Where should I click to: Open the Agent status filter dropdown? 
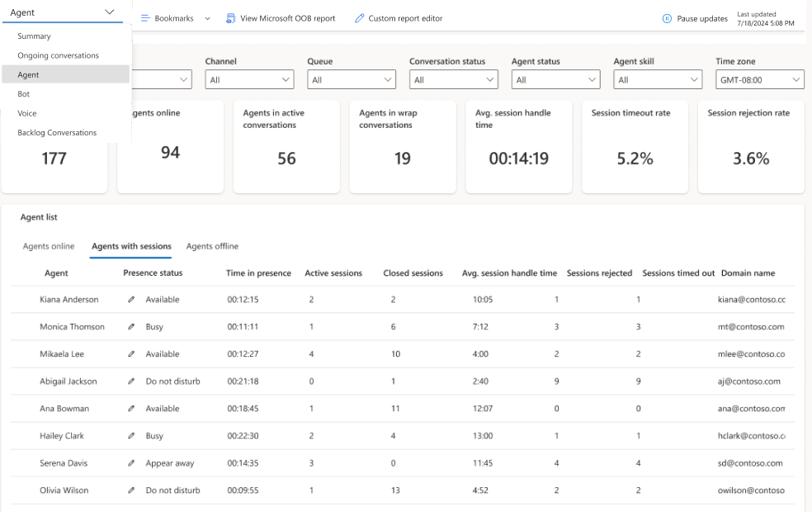555,80
